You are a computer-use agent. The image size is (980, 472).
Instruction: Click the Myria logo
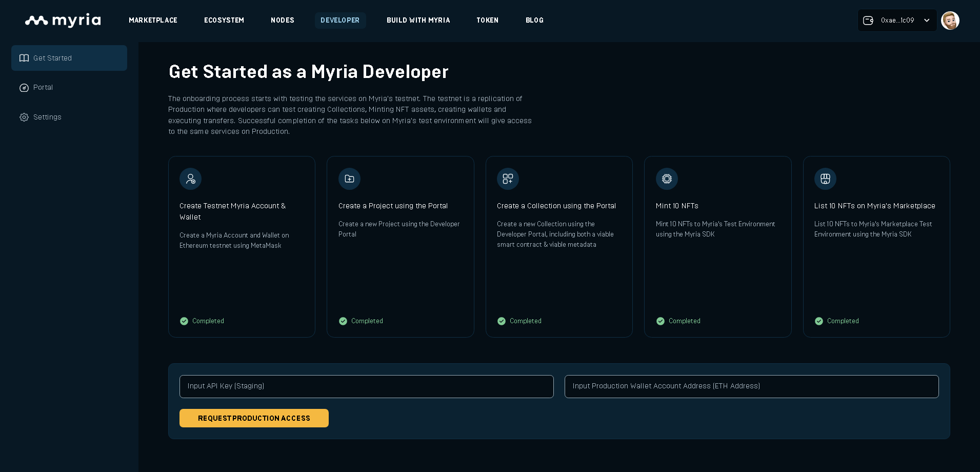(63, 21)
